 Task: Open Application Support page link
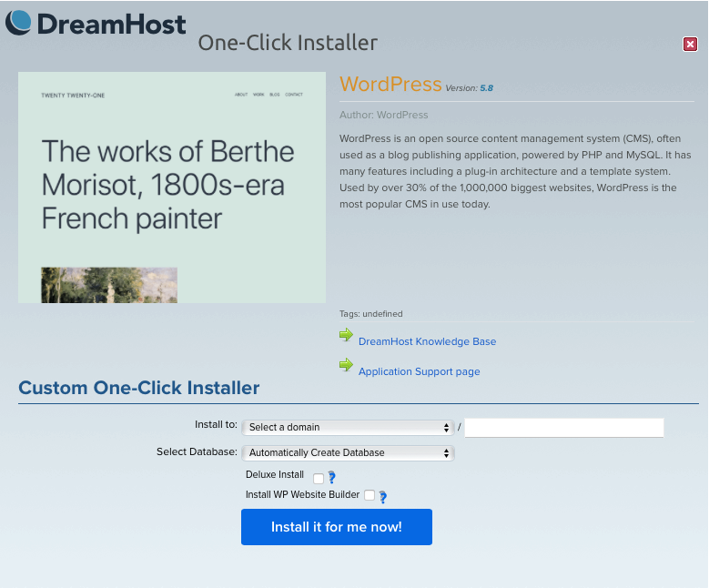pos(420,371)
